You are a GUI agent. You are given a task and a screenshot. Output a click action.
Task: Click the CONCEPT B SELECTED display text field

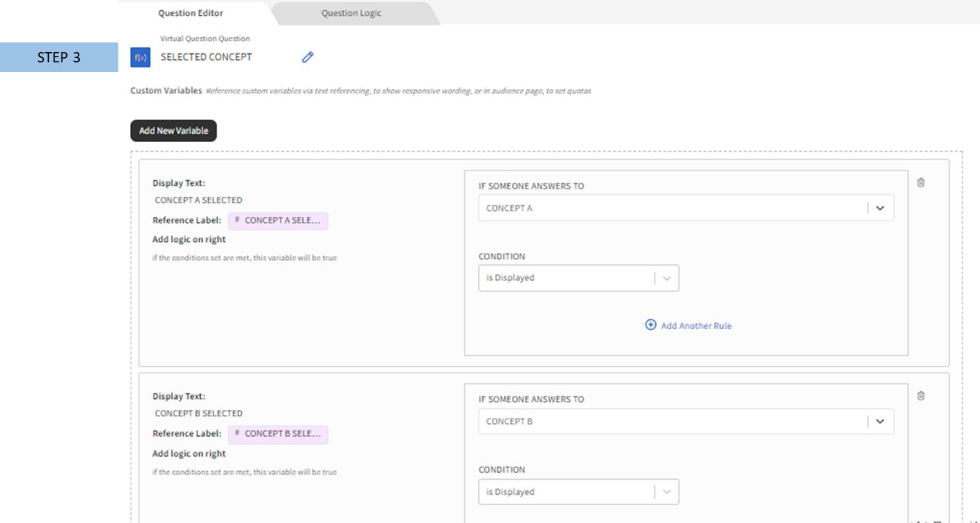(x=199, y=413)
